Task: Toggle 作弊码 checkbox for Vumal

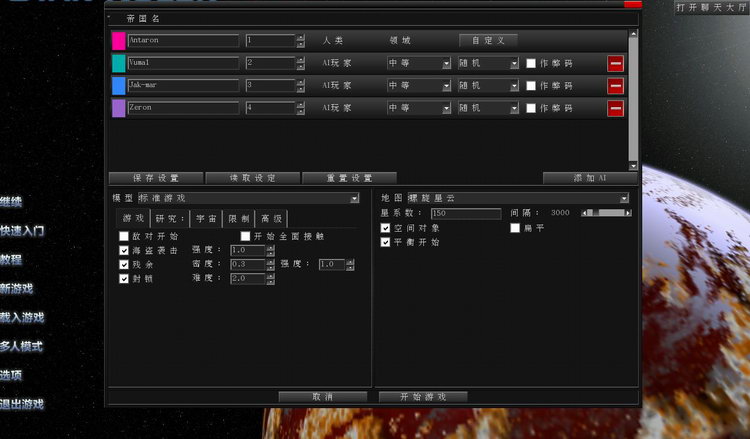Action: coord(531,63)
